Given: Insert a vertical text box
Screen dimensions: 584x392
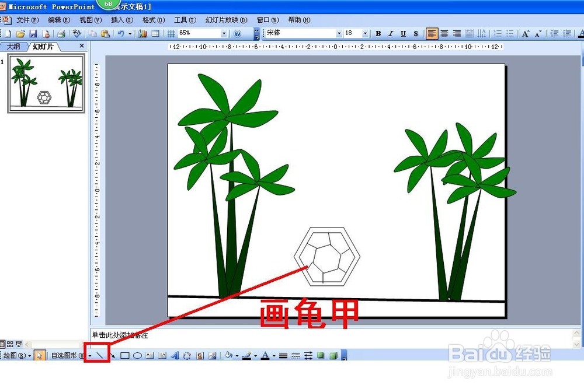Looking at the screenshot, I should [162, 356].
